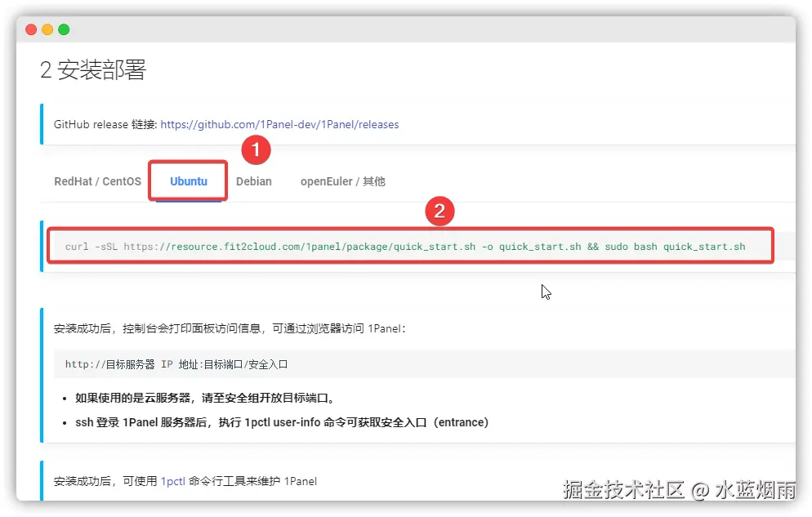Switch to the RedHat / CentOS tab
This screenshot has width=812, height=517.
coord(97,181)
